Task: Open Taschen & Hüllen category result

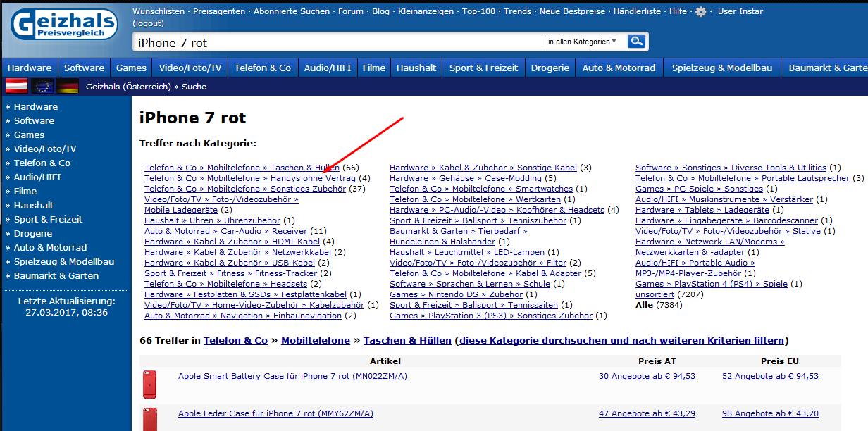Action: pos(242,168)
